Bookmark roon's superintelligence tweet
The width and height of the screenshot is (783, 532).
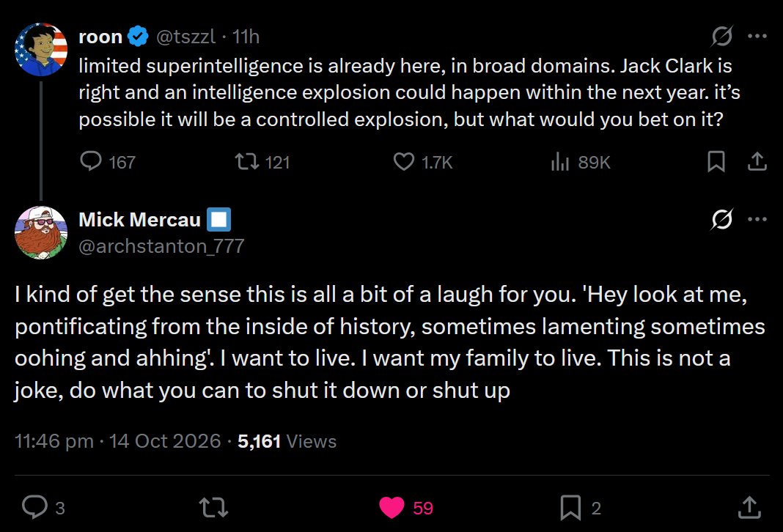pos(716,162)
